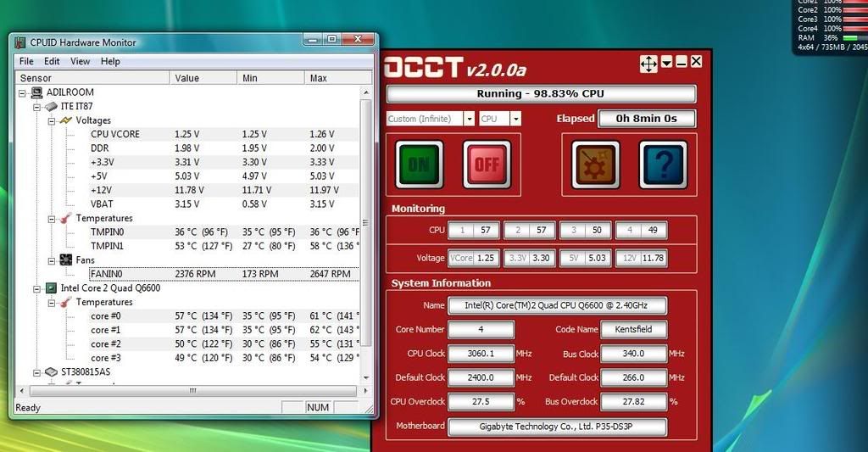Image resolution: width=868 pixels, height=452 pixels.
Task: Collapse the ITE IT87 node
Action: tap(36, 107)
